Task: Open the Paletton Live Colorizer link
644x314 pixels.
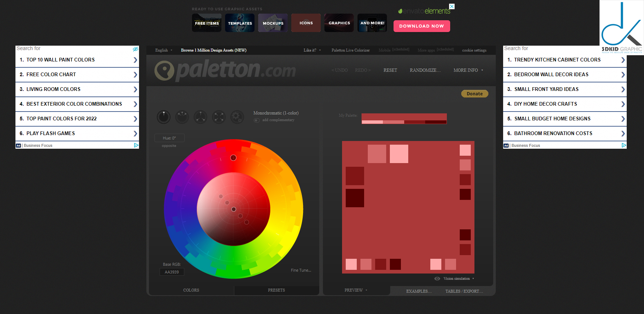Action: pos(351,50)
